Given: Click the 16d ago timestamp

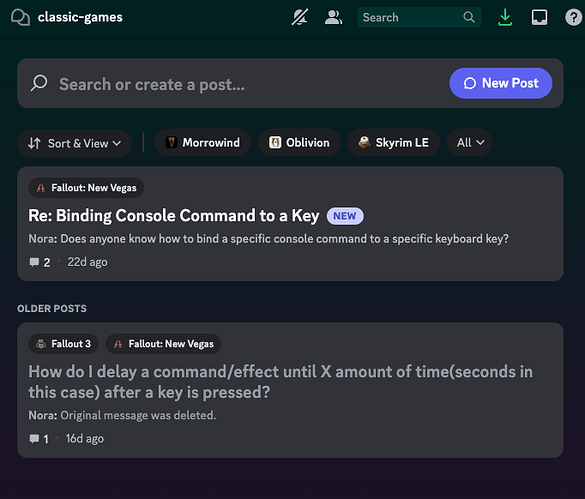Looking at the screenshot, I should pos(85,439).
